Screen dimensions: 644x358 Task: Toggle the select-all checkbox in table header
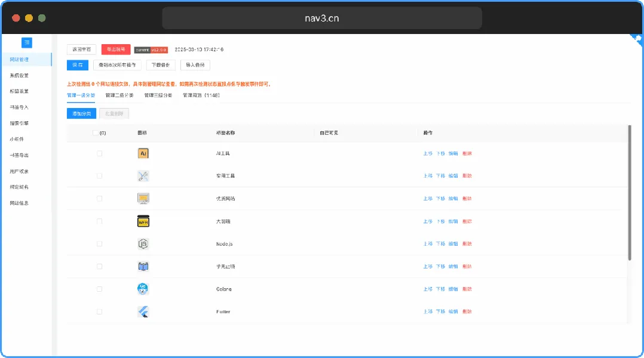96,133
